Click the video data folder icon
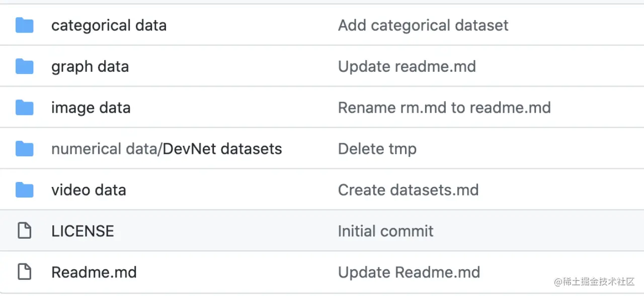This screenshot has width=644, height=296. click(x=24, y=190)
